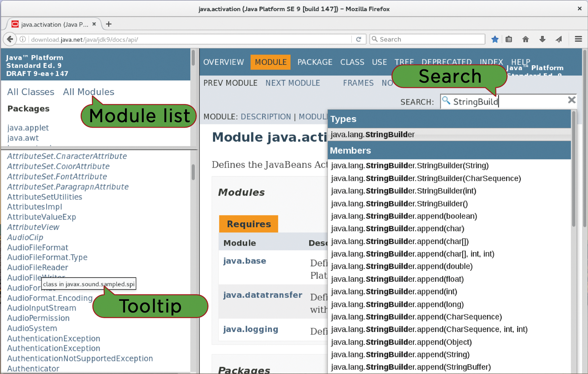
Task: Navigate back with the back arrow
Action: 10,39
